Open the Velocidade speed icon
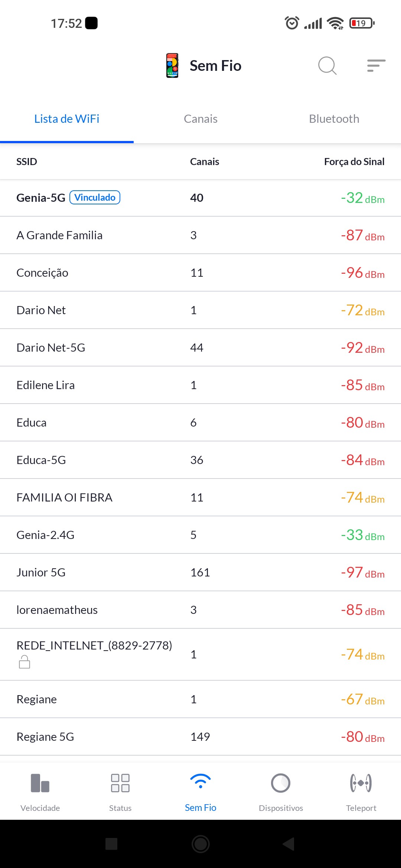401x868 pixels. (x=40, y=783)
